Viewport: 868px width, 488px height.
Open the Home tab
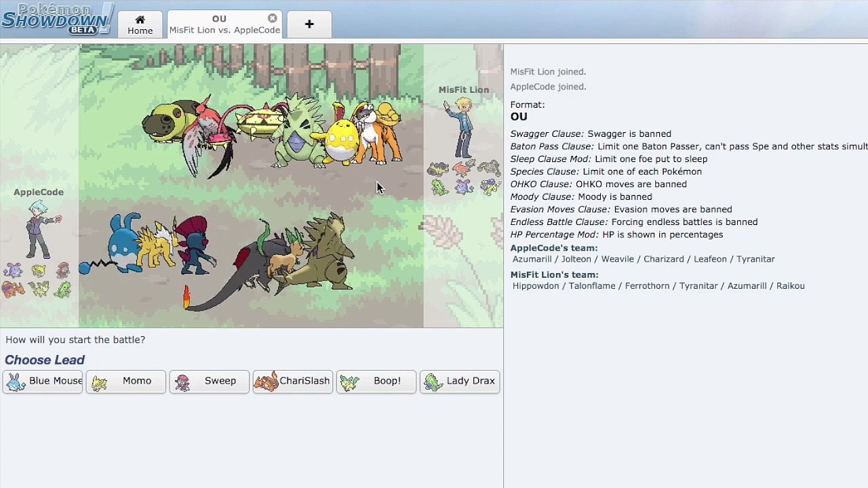click(x=140, y=24)
